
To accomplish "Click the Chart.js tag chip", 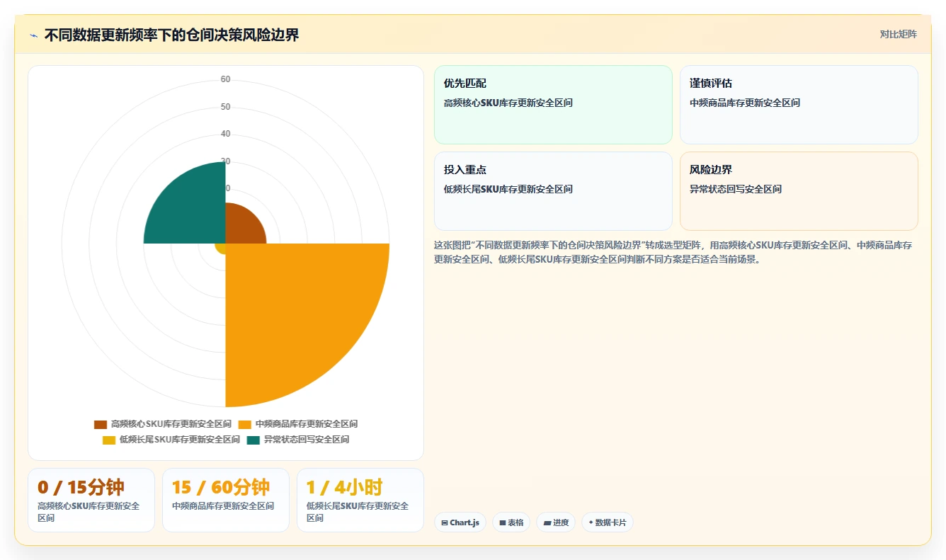I will [x=460, y=522].
